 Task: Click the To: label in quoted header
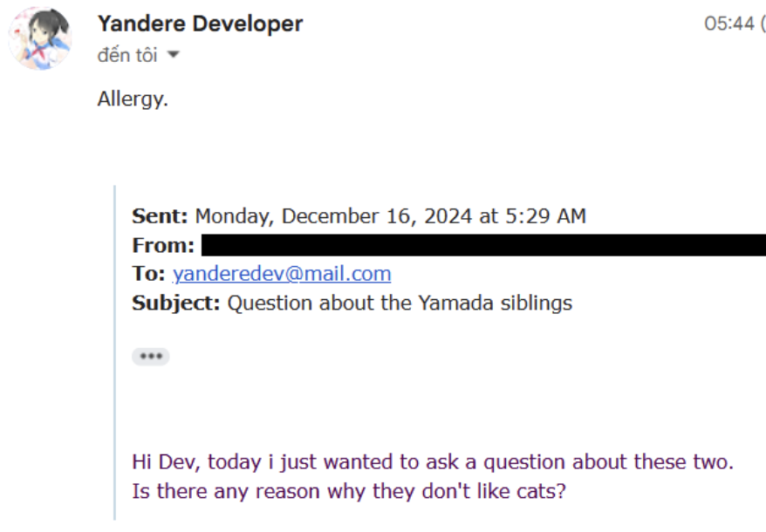pos(148,274)
